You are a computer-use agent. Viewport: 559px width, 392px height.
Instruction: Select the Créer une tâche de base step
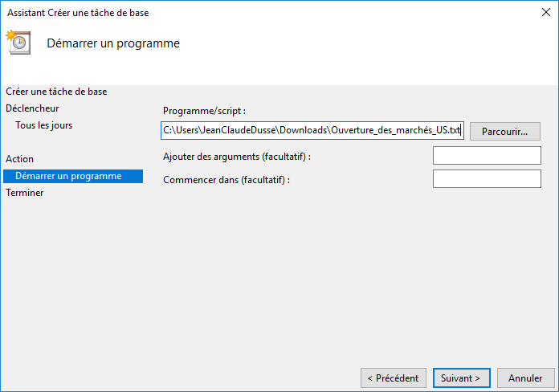point(56,92)
